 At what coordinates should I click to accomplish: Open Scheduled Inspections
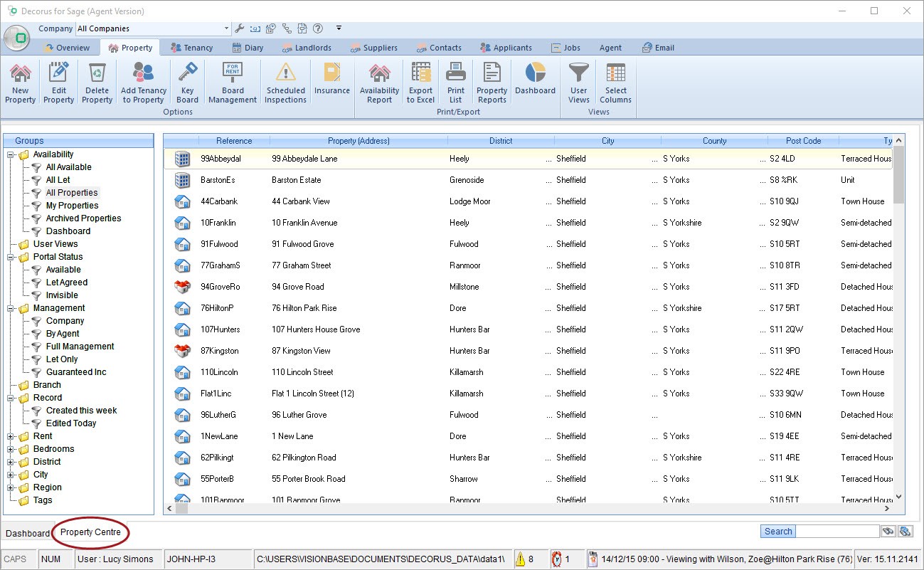pyautogui.click(x=285, y=83)
